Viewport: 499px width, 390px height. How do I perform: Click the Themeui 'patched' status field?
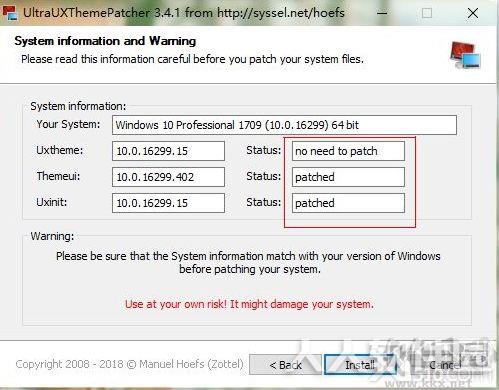click(348, 177)
